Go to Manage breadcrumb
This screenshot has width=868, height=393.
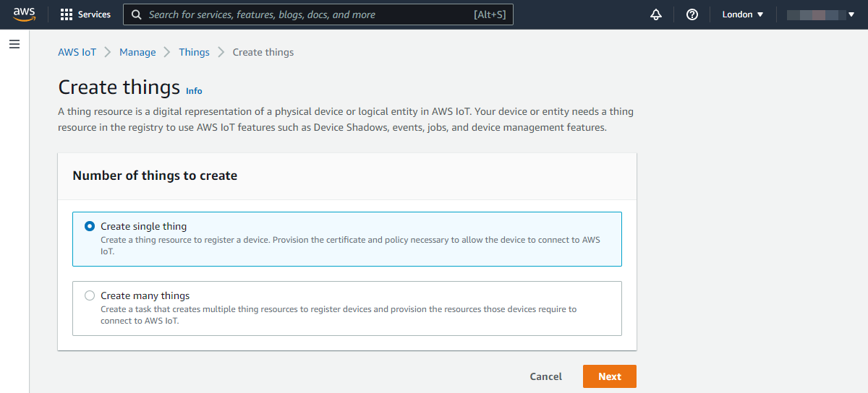(137, 52)
